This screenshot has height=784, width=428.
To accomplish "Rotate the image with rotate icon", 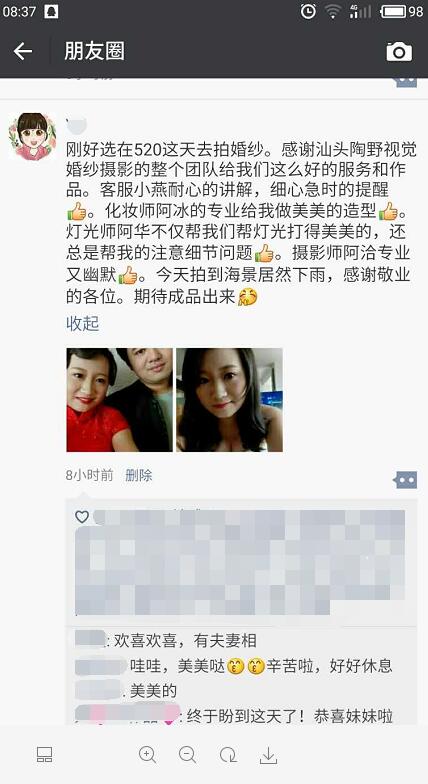I will 228,755.
